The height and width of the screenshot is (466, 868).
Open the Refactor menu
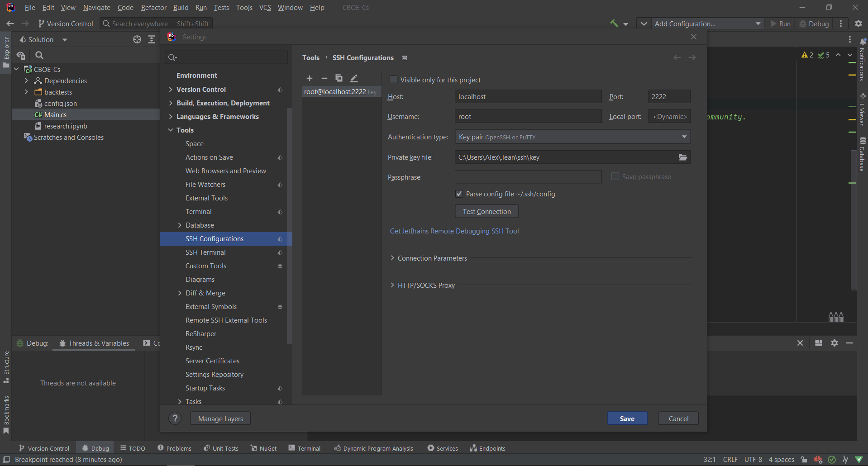click(153, 8)
